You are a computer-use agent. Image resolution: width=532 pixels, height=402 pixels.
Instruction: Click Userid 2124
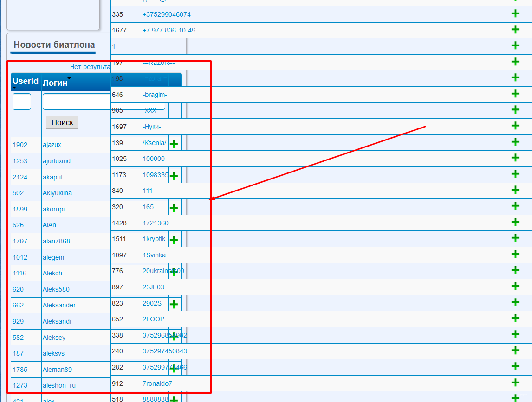point(20,177)
